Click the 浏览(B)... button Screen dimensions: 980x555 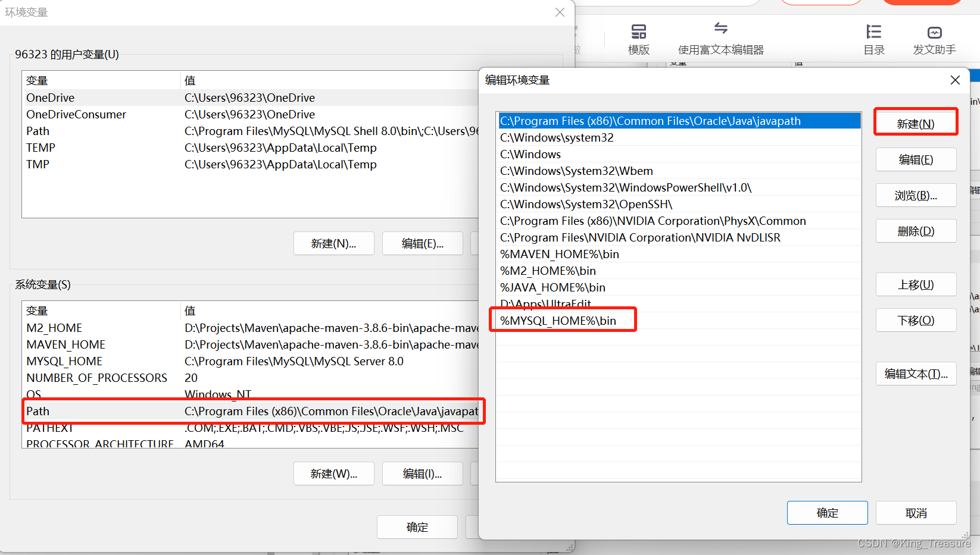[x=916, y=195]
